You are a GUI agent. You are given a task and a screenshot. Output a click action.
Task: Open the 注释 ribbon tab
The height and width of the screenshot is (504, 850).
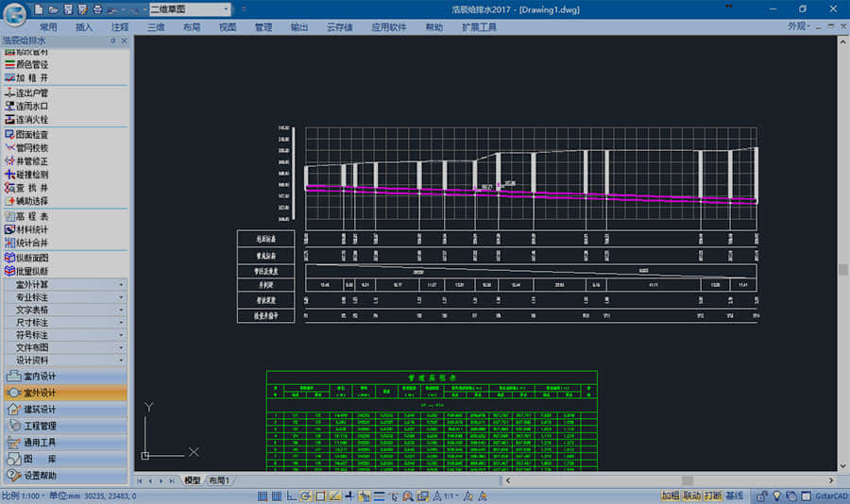[120, 27]
